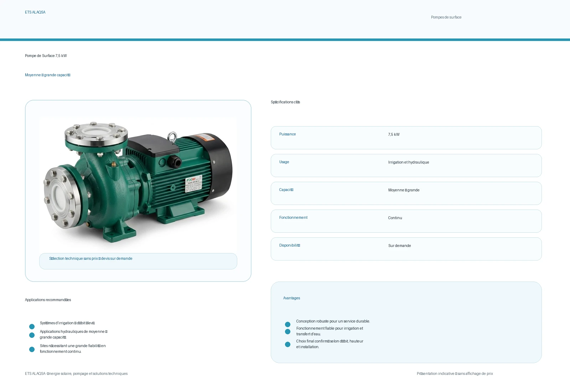Image resolution: width=570 pixels, height=392 pixels.
Task: Click the 'Sélection technique sans prix' note box
Action: coord(138,261)
